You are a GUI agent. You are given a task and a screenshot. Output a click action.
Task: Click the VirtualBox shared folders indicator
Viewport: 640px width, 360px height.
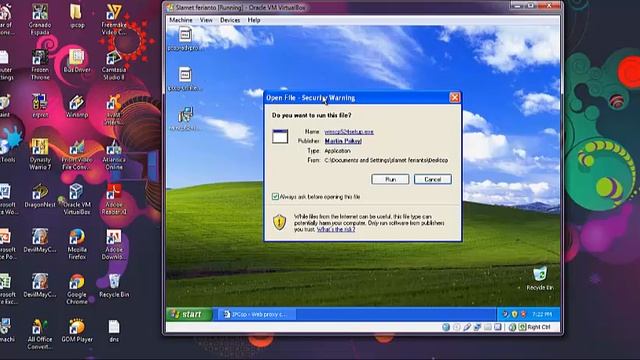tap(487, 327)
